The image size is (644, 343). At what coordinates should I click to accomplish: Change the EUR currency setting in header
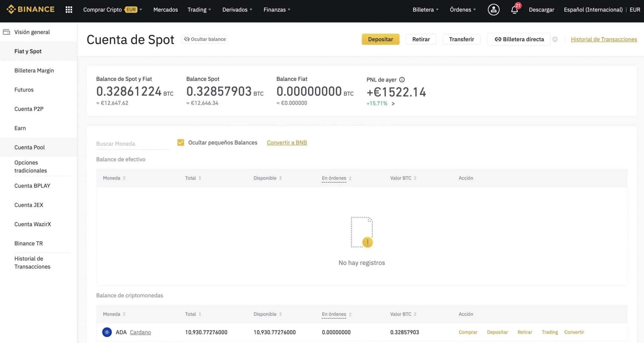point(635,10)
